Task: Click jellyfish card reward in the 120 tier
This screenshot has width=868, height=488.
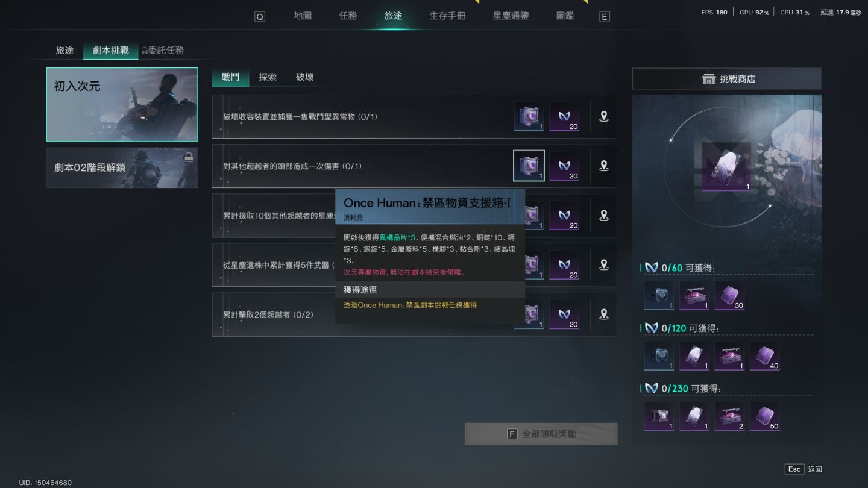Action: (694, 355)
